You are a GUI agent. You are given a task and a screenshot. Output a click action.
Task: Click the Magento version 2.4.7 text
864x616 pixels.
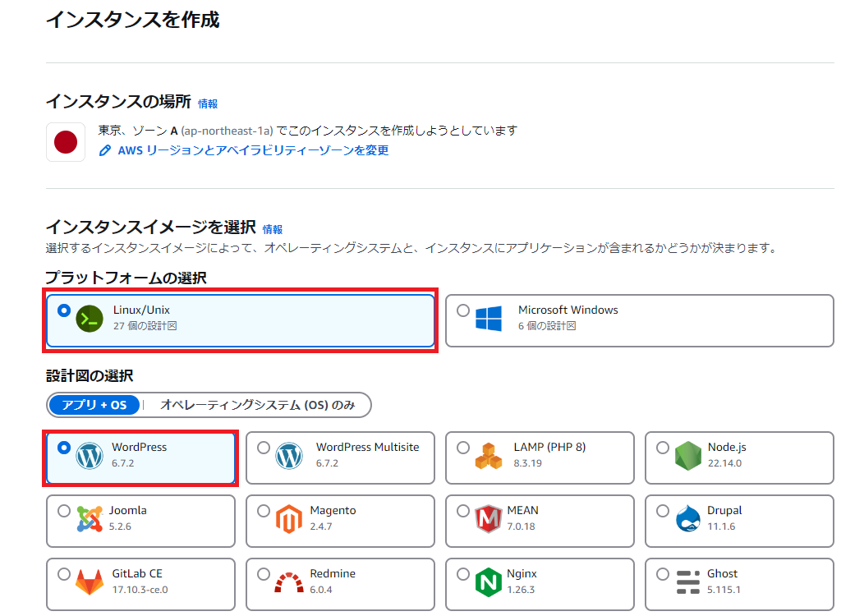[x=320, y=526]
